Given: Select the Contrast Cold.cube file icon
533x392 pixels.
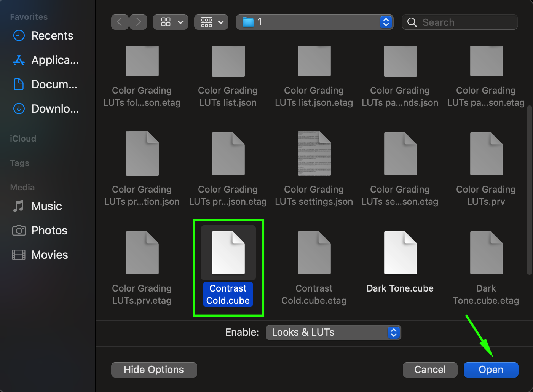Looking at the screenshot, I should point(228,253).
